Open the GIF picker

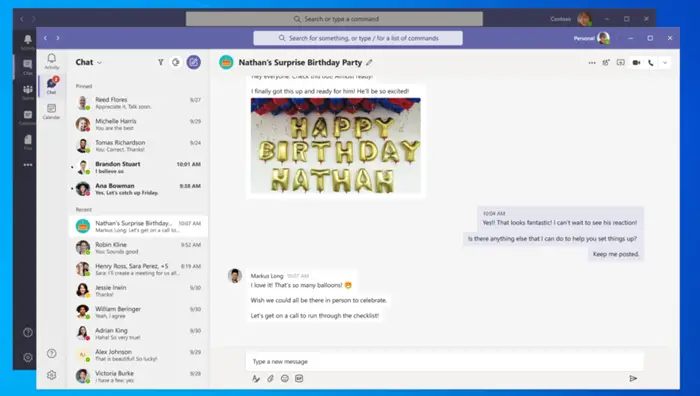299,379
